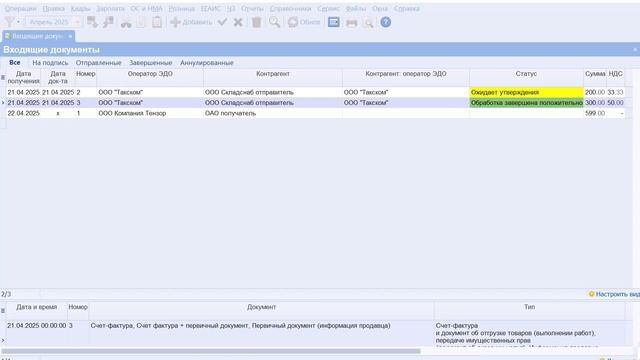
Task: Click the green checkmark confirm icon
Action: [x=222, y=22]
